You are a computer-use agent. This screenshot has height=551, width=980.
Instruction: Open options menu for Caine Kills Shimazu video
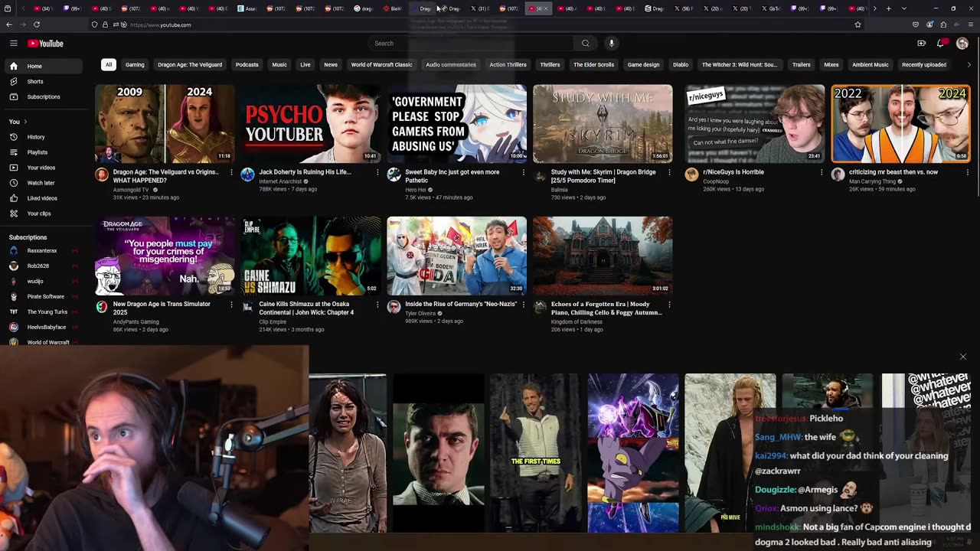point(377,305)
